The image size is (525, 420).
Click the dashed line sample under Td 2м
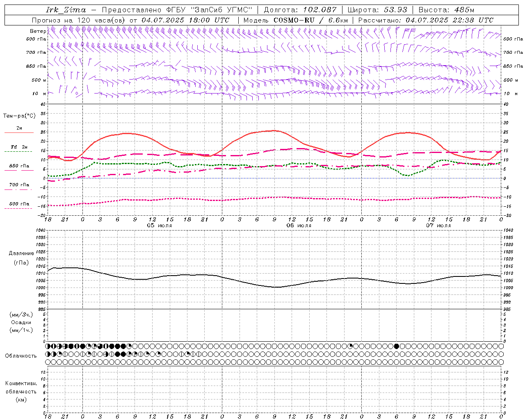18,152
